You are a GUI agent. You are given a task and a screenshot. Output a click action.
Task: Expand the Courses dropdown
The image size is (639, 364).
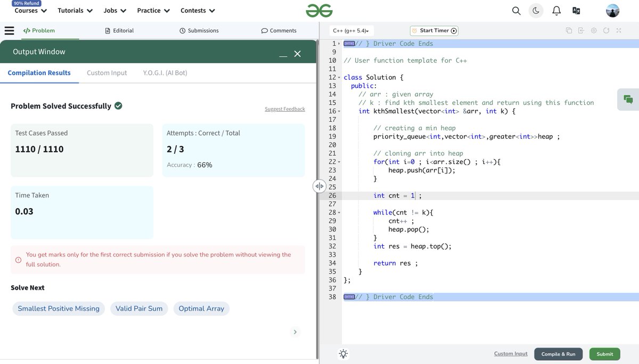[x=30, y=11]
